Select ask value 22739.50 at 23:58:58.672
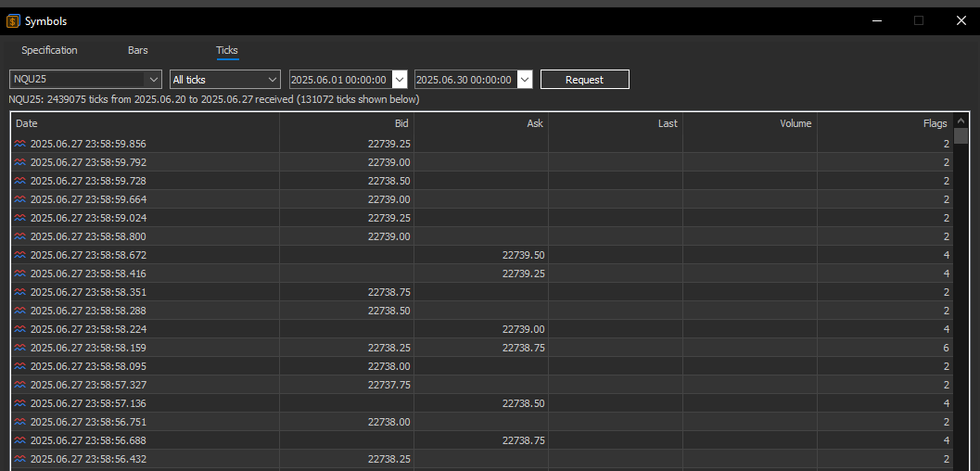This screenshot has width=980, height=471. [523, 255]
